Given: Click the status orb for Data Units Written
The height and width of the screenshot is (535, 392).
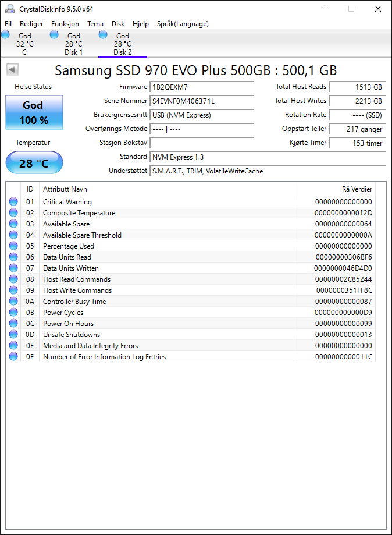Looking at the screenshot, I should (13, 268).
